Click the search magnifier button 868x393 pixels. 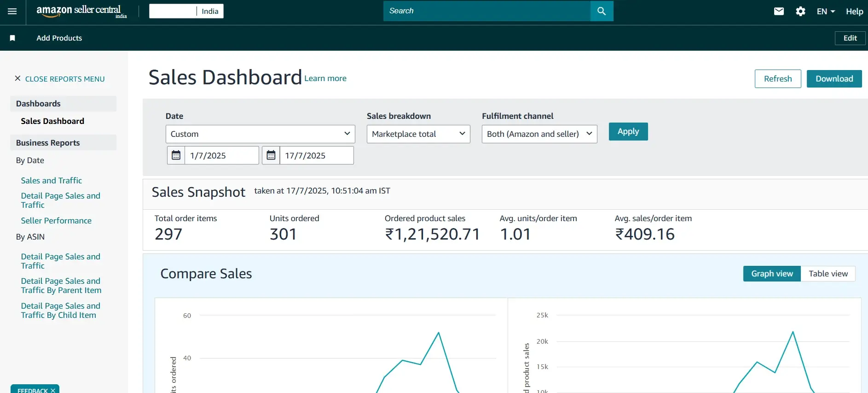coord(602,11)
